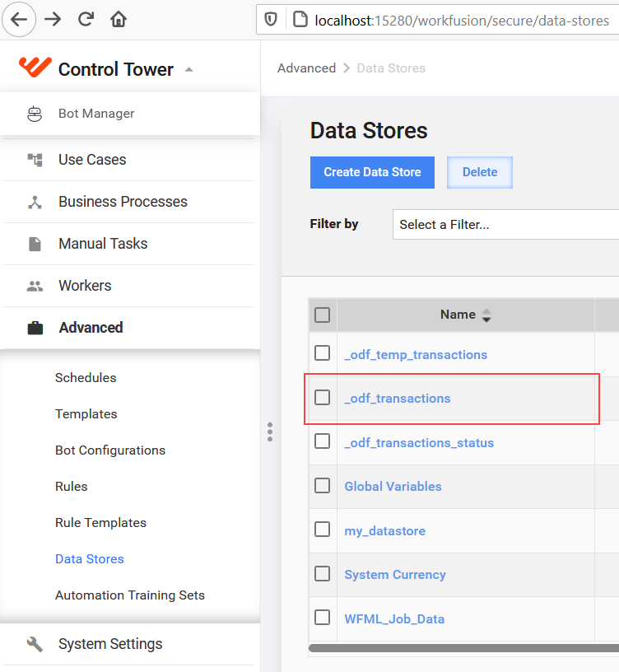Select Data Stores under Advanced

[90, 559]
